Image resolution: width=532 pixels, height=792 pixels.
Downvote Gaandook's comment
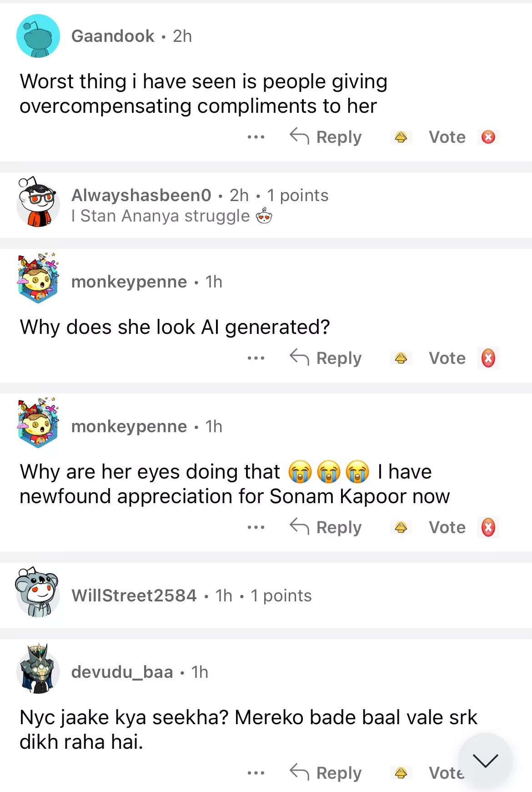point(488,137)
